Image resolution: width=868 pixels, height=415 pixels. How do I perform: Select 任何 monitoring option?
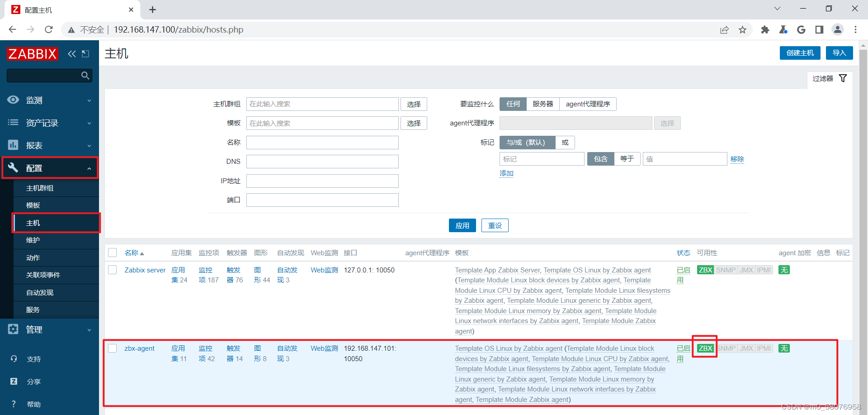(513, 104)
